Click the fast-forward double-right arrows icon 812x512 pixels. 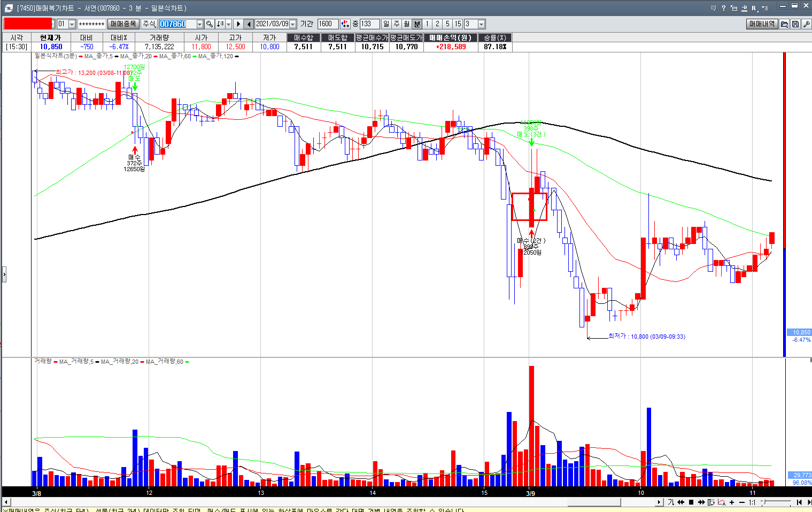701,502
